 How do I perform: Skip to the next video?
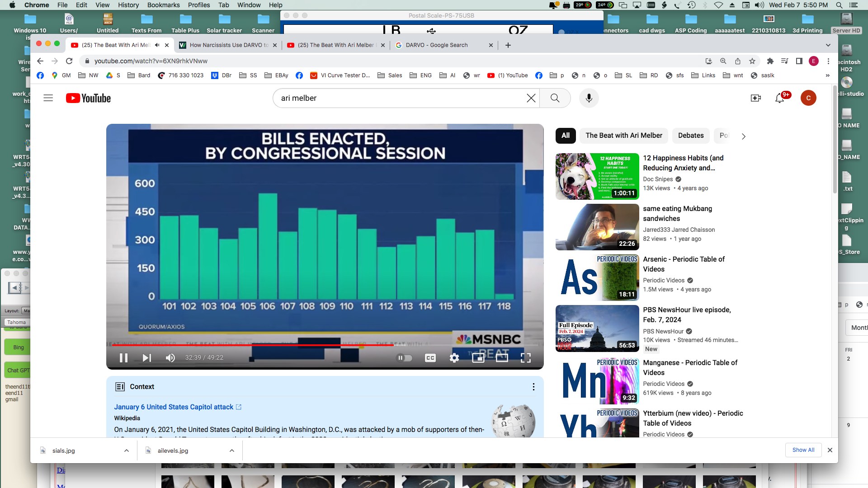point(146,358)
